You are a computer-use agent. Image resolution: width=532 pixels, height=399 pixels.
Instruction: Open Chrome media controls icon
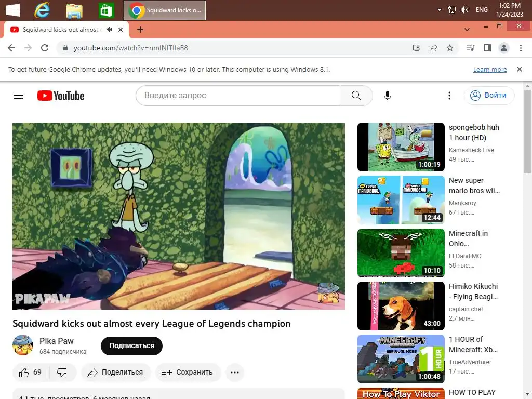(x=470, y=48)
